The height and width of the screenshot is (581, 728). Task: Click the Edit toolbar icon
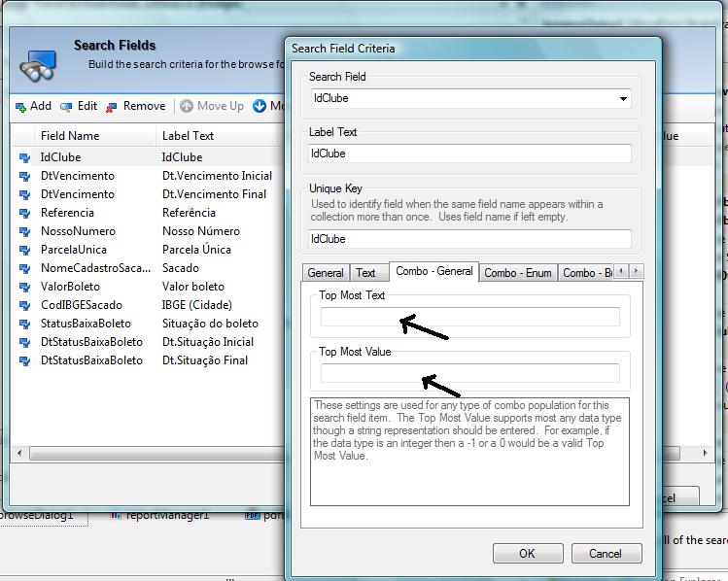[x=66, y=107]
